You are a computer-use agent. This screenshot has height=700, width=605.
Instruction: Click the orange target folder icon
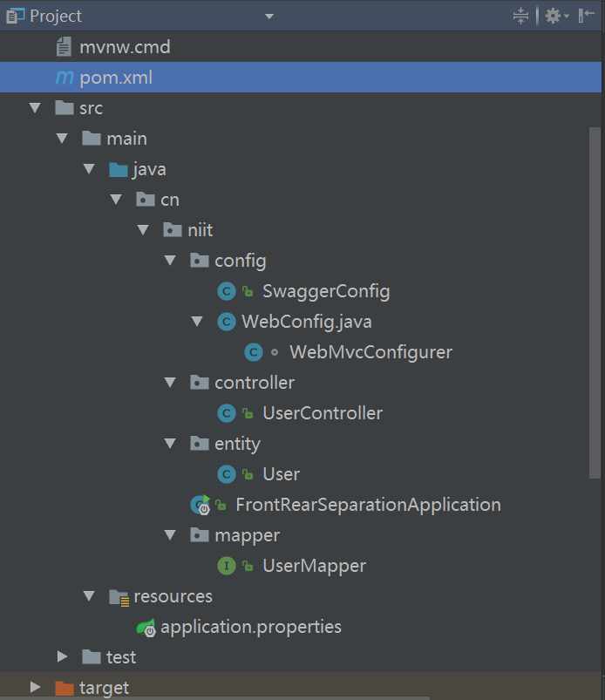pos(65,688)
